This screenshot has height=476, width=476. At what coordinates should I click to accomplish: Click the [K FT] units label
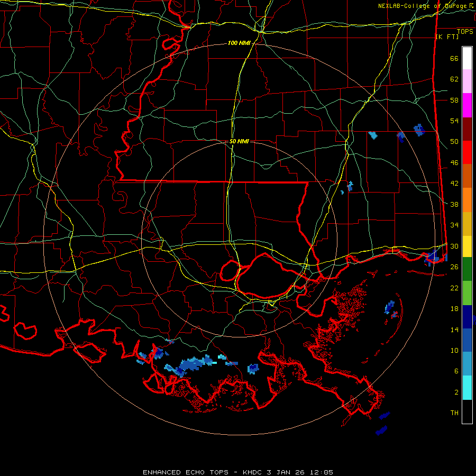[x=447, y=36]
